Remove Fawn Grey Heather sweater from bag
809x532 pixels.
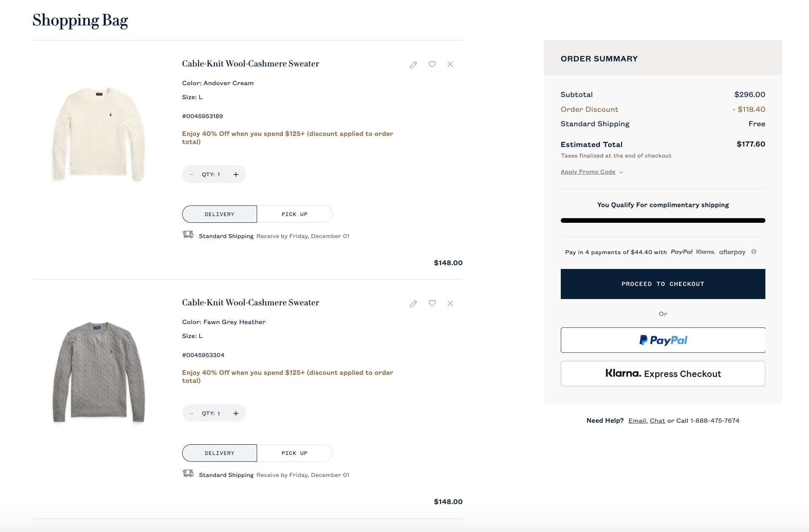point(450,303)
